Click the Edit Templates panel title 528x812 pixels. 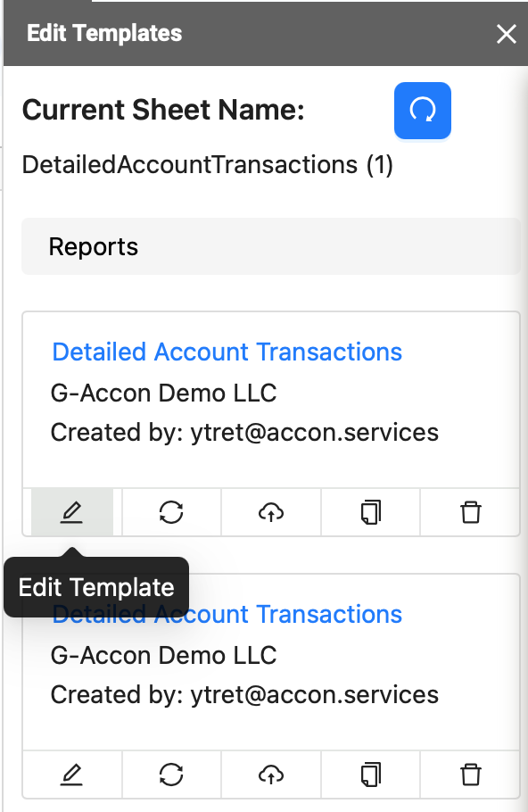coord(104,34)
